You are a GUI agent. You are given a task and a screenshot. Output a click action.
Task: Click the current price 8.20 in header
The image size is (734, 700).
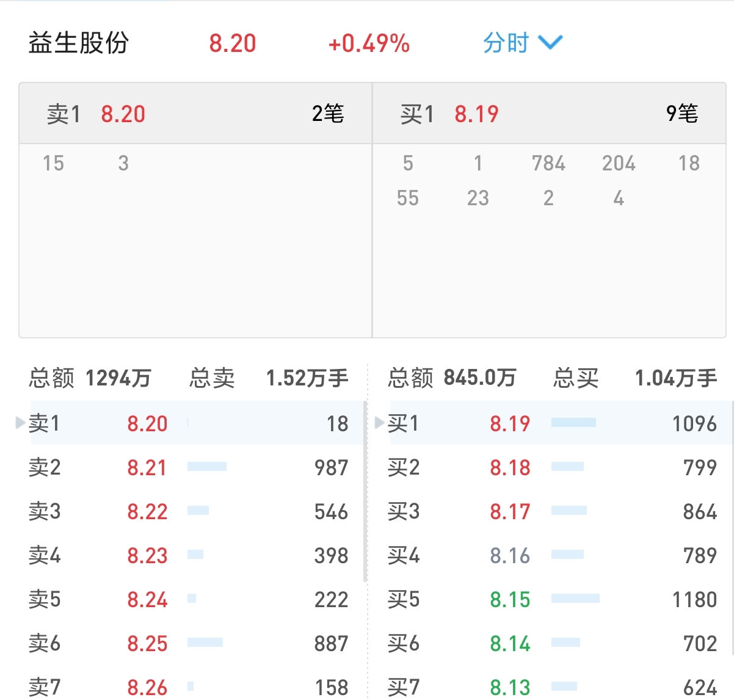[233, 43]
